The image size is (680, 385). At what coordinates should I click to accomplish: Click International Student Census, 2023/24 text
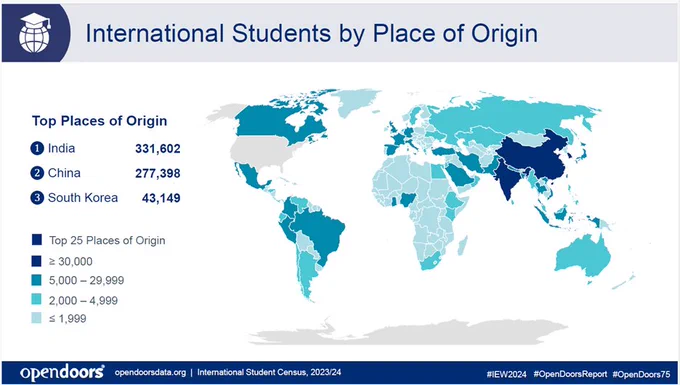click(x=269, y=372)
